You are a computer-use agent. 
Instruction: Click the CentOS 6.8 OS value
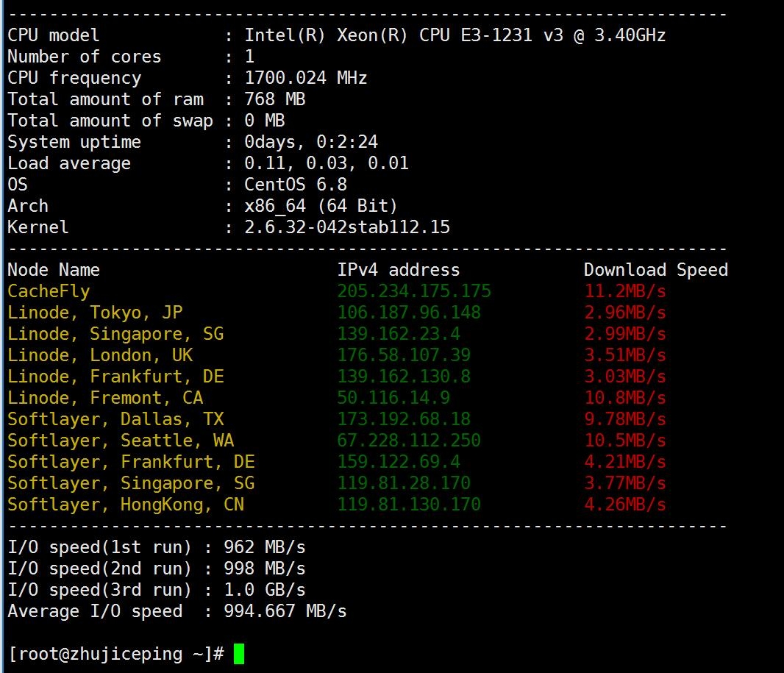pos(295,185)
